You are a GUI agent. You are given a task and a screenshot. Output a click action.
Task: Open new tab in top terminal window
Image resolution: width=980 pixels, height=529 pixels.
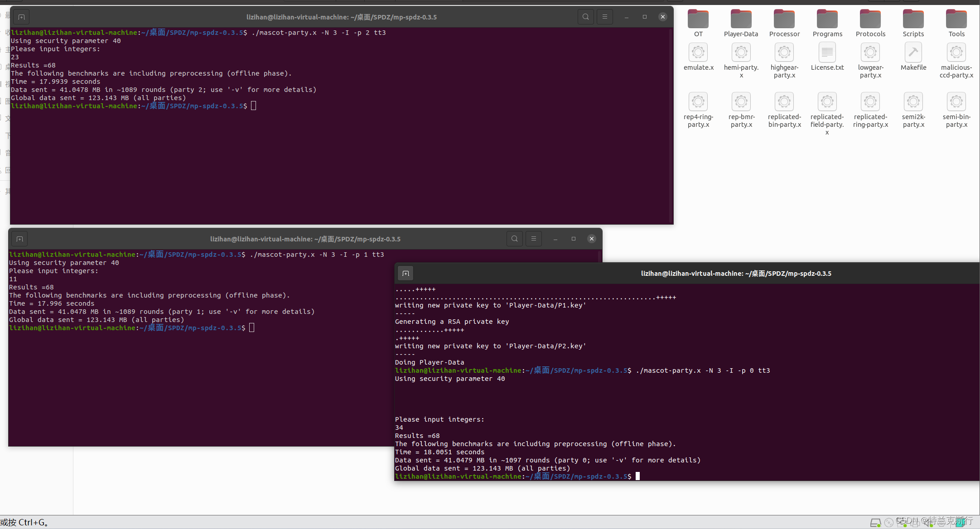pos(21,17)
